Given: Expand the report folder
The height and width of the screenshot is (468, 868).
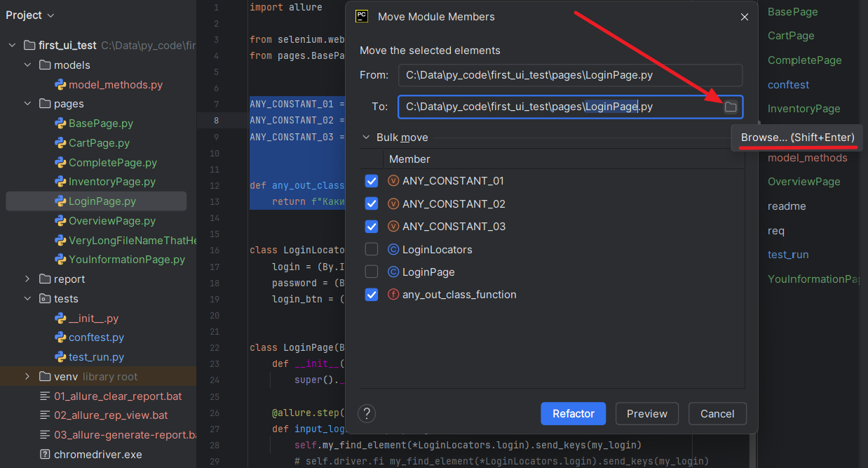Looking at the screenshot, I should click(x=28, y=279).
